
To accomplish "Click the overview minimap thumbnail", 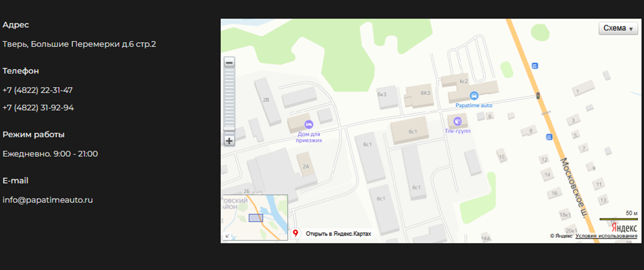I will click(x=255, y=217).
